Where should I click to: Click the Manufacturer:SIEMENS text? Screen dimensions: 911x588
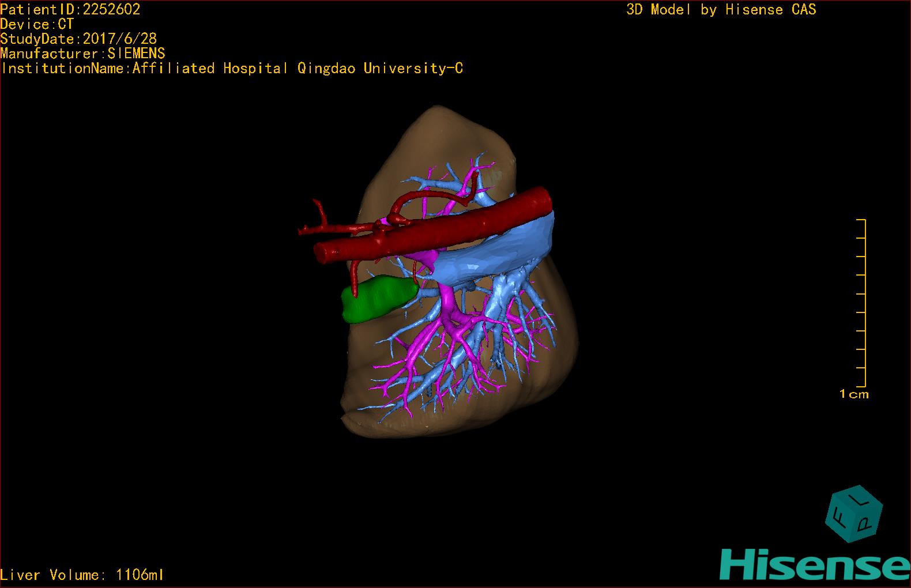tap(83, 54)
